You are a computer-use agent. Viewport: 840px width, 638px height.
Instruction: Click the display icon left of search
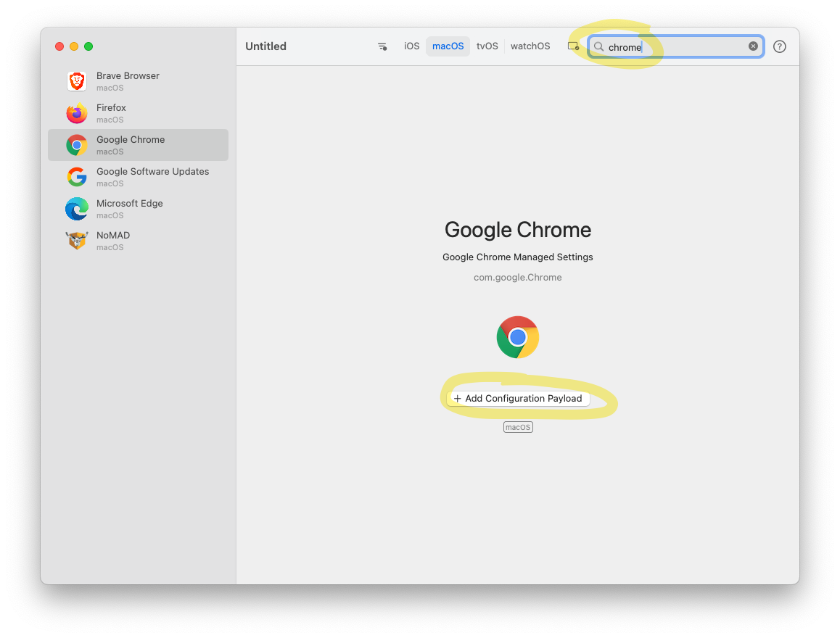[x=573, y=46]
